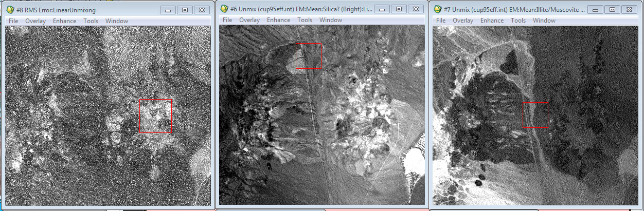Click zoom box in Silica unmix image
The width and height of the screenshot is (644, 211).
[309, 56]
